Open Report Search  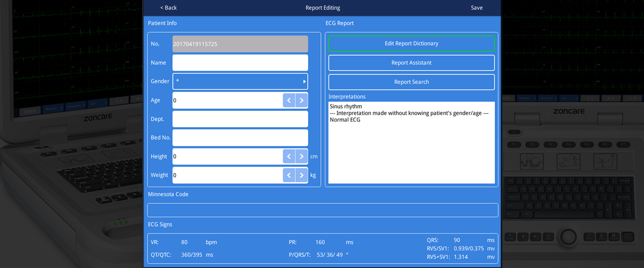tap(411, 82)
